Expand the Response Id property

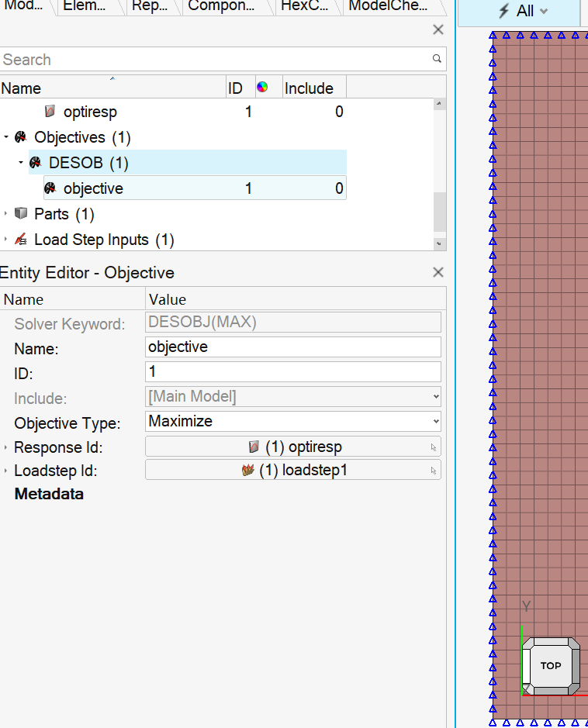point(5,447)
